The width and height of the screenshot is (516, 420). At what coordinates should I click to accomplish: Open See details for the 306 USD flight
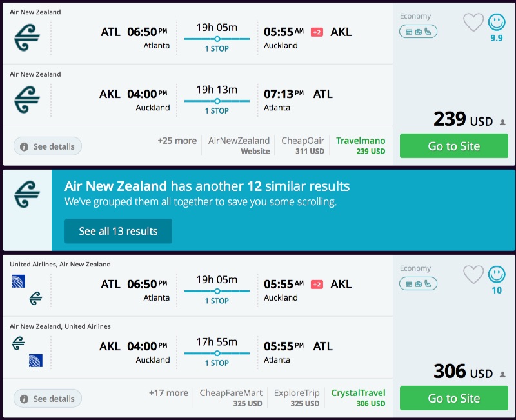click(48, 399)
